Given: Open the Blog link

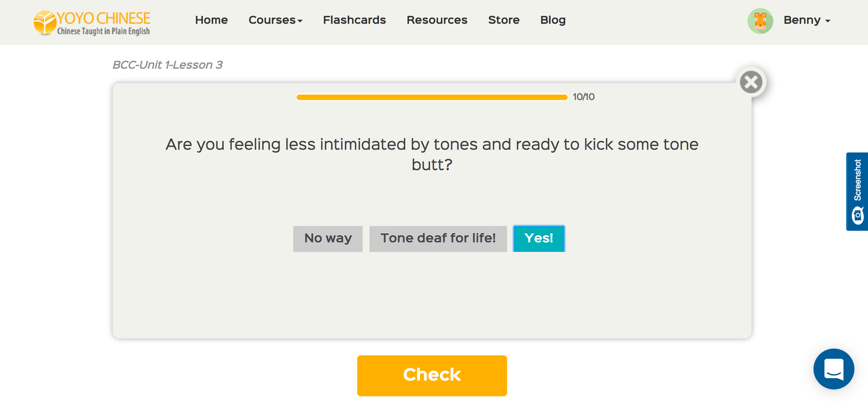Looking at the screenshot, I should 553,20.
